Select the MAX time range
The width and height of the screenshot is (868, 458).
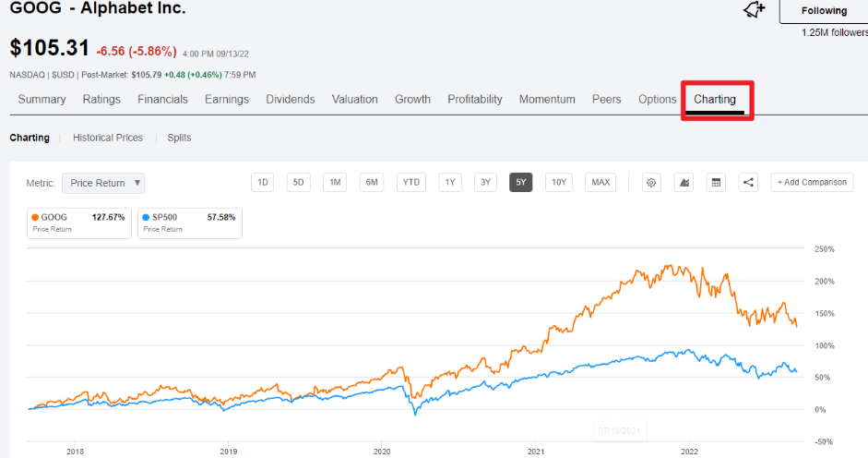(600, 183)
